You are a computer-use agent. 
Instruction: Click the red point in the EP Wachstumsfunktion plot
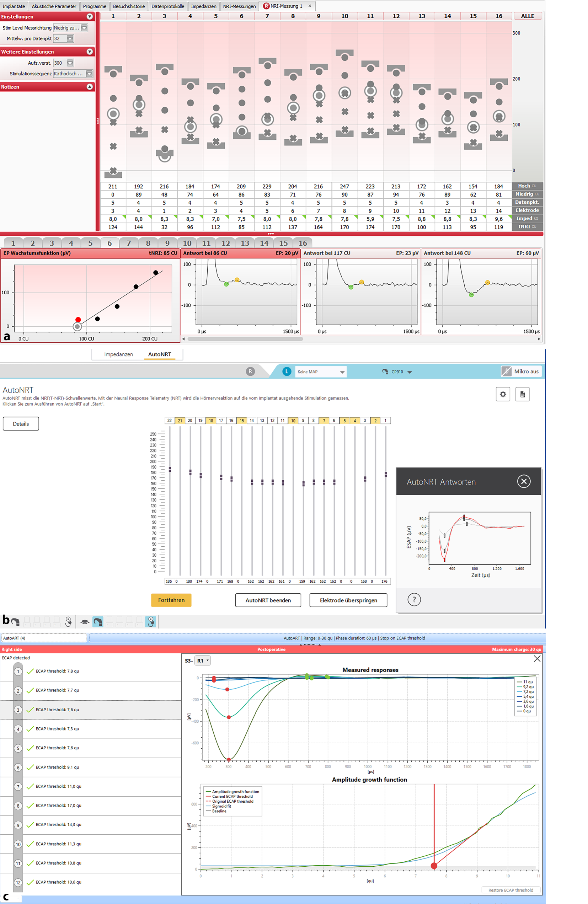(78, 320)
